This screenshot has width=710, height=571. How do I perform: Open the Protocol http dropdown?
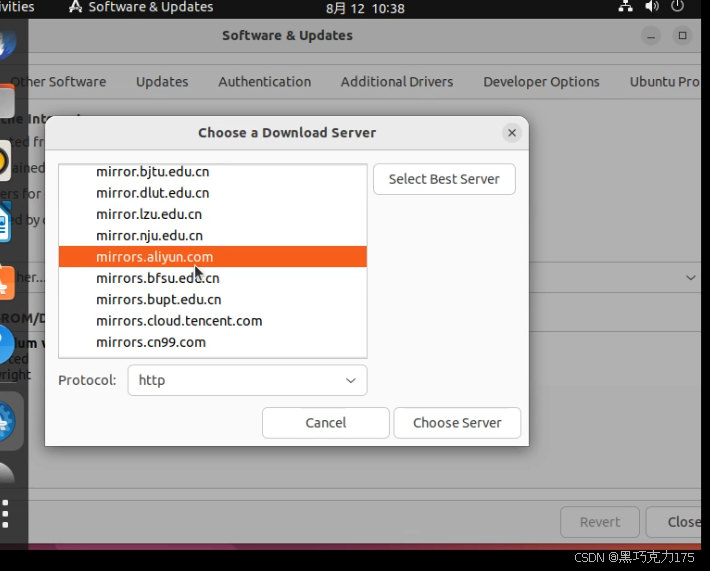tap(247, 380)
